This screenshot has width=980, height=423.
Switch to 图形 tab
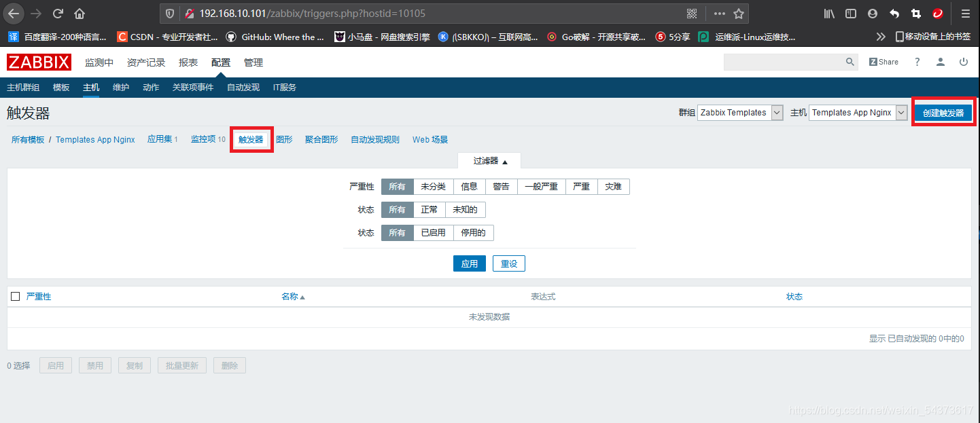tap(284, 140)
